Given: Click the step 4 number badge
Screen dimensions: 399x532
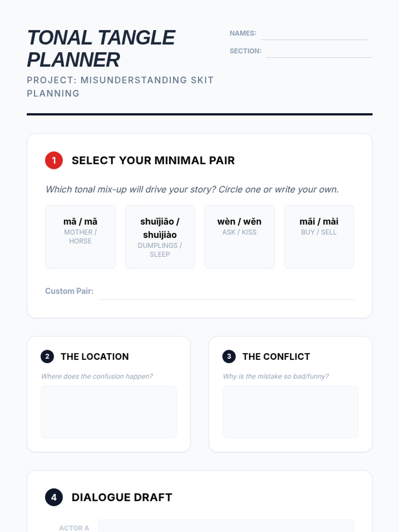Looking at the screenshot, I should click(x=54, y=497).
